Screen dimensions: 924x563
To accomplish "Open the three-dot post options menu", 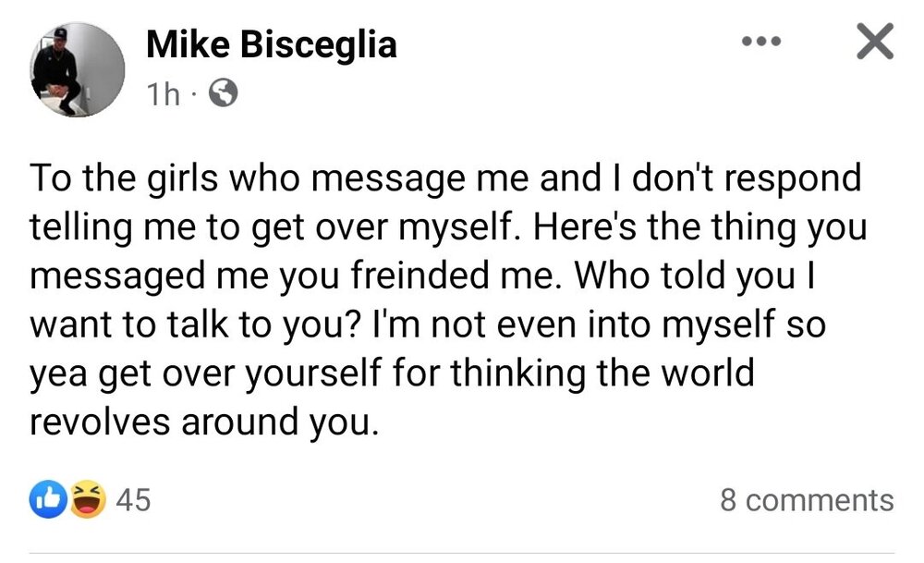I will pyautogui.click(x=763, y=43).
